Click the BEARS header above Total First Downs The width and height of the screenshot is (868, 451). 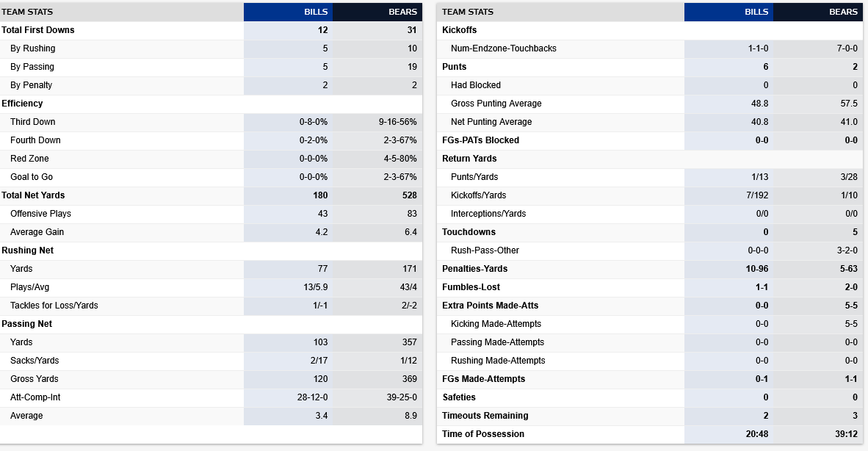pyautogui.click(x=403, y=12)
